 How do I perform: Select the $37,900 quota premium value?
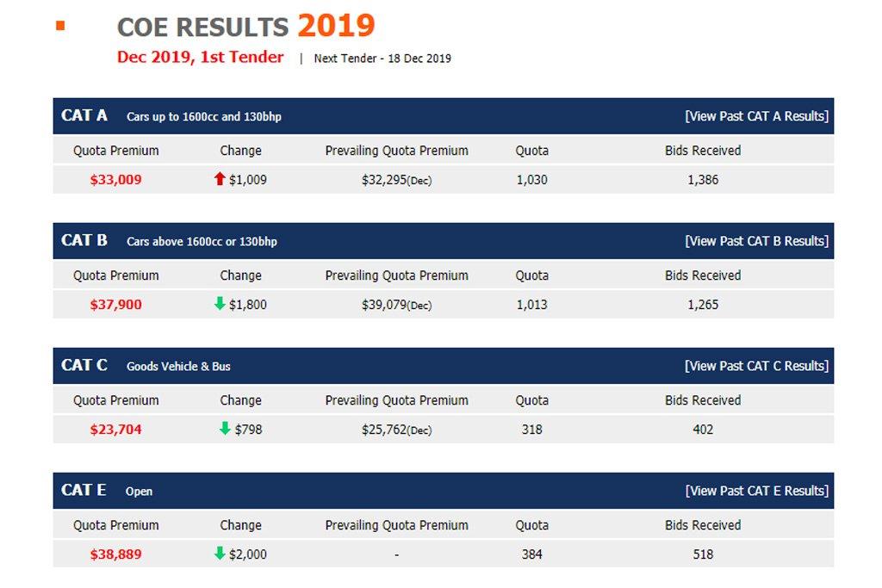point(115,305)
